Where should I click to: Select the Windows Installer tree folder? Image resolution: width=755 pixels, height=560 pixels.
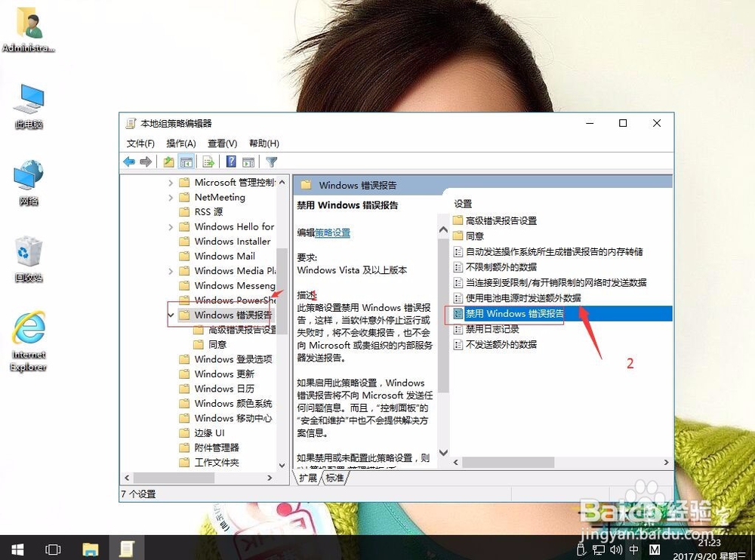224,242
